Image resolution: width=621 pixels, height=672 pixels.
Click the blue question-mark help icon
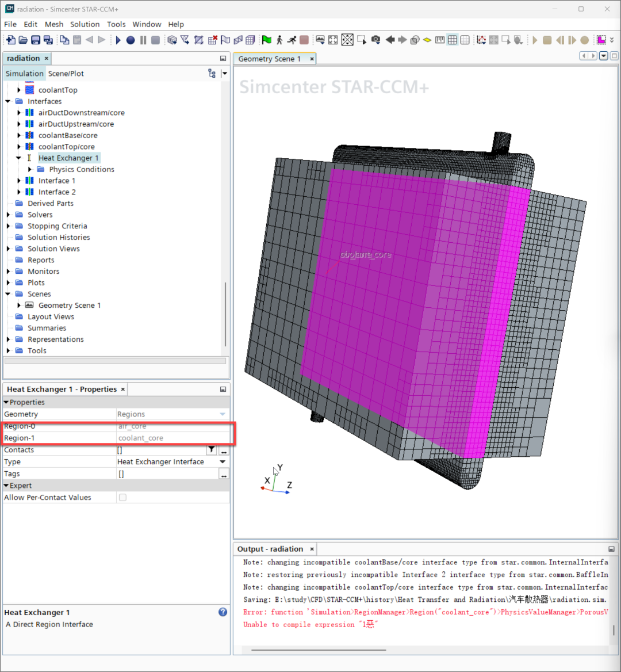223,612
